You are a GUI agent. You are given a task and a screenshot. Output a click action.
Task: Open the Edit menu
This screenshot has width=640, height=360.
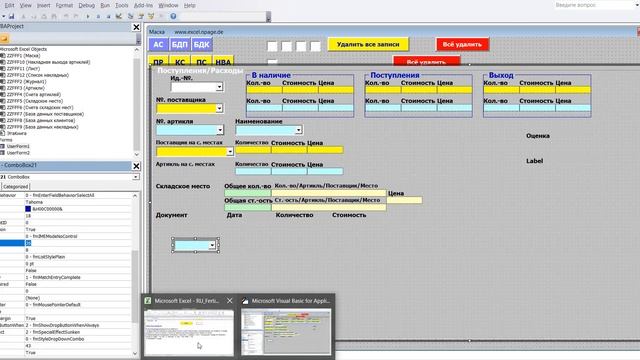pos(9,5)
